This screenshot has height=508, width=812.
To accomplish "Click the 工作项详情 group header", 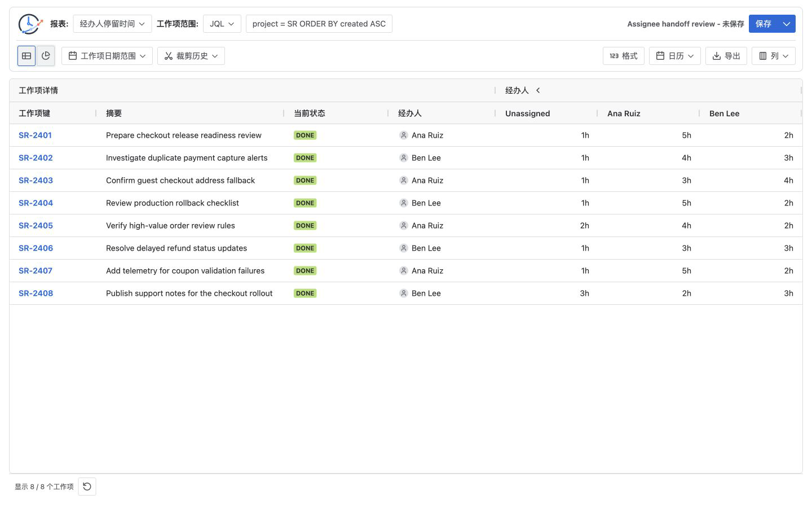I will (x=38, y=90).
